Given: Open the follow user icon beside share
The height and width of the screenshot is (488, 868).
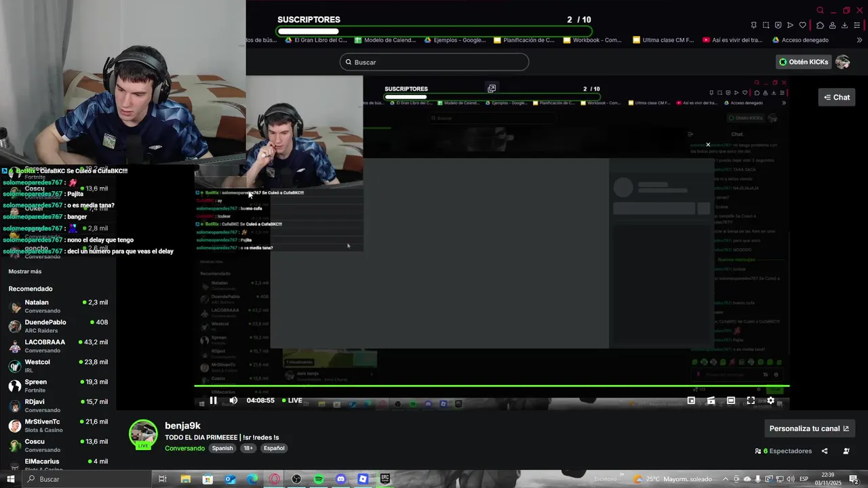Looking at the screenshot, I should (x=846, y=451).
